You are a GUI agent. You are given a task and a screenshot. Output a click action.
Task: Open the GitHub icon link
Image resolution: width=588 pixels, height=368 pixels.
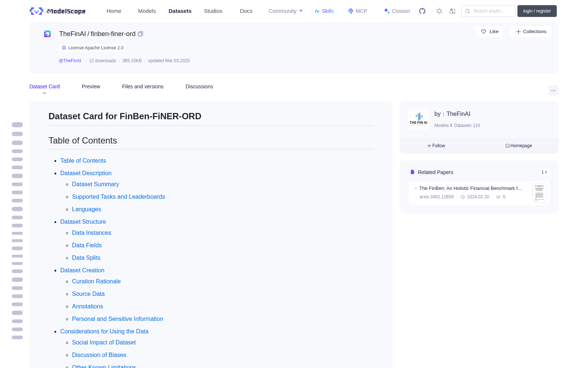tap(422, 11)
